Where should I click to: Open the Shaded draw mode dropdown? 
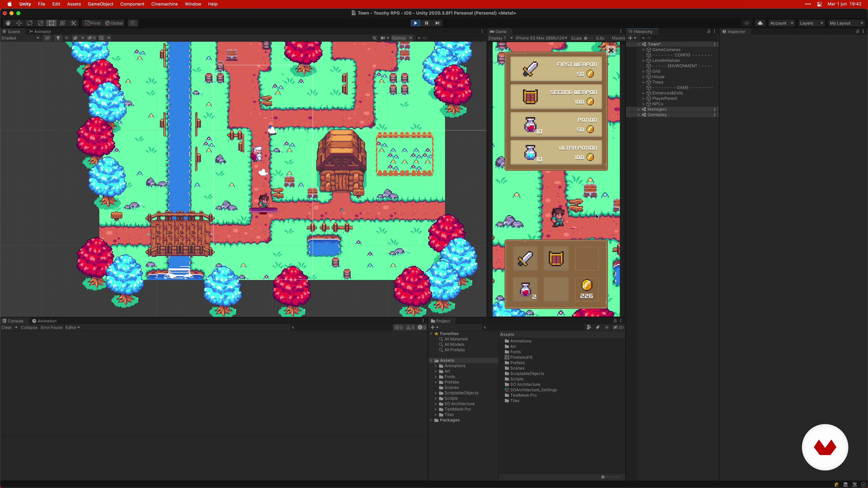(x=20, y=38)
